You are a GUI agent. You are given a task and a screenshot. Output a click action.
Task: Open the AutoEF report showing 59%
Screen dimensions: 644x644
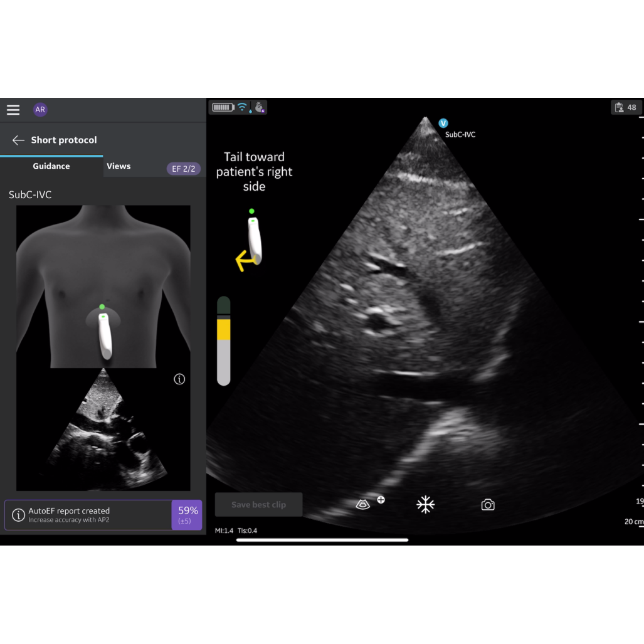pos(186,515)
